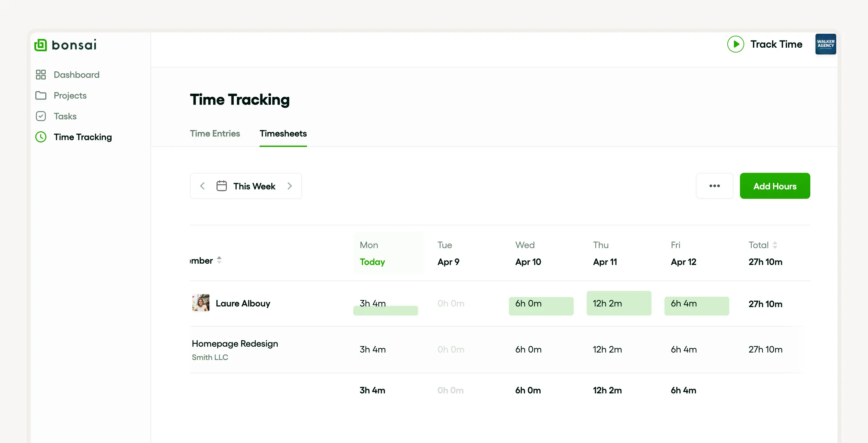Sort by Total column arrows
The width and height of the screenshot is (868, 443).
(x=775, y=245)
